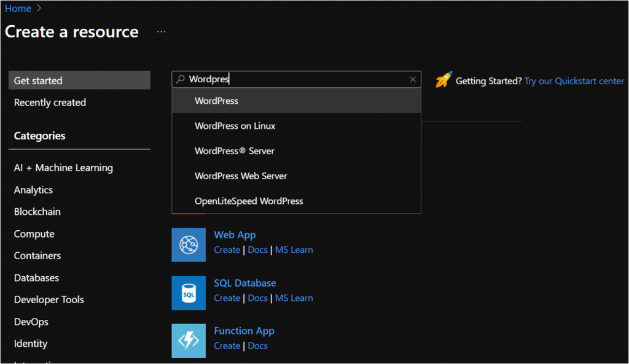Open Compute category
Image resolution: width=629 pixels, height=364 pixels.
pyautogui.click(x=34, y=234)
